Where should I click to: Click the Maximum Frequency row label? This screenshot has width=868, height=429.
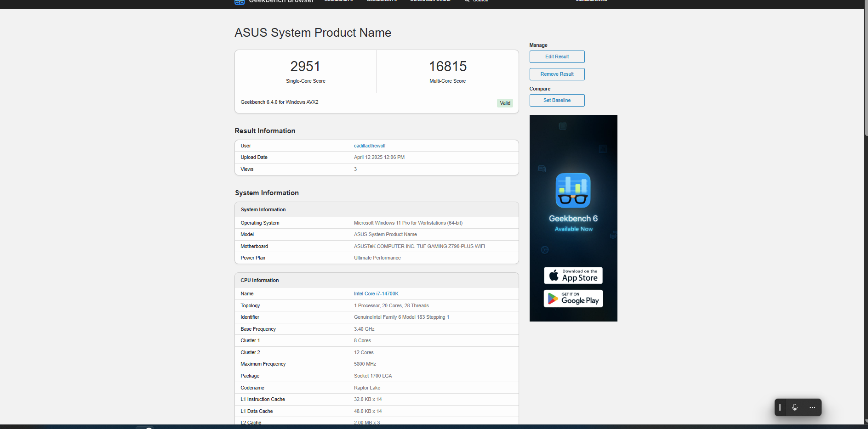[263, 364]
